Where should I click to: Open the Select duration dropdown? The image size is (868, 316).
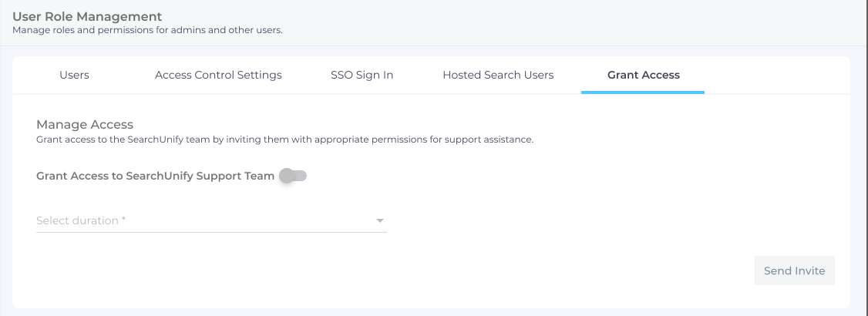click(210, 220)
